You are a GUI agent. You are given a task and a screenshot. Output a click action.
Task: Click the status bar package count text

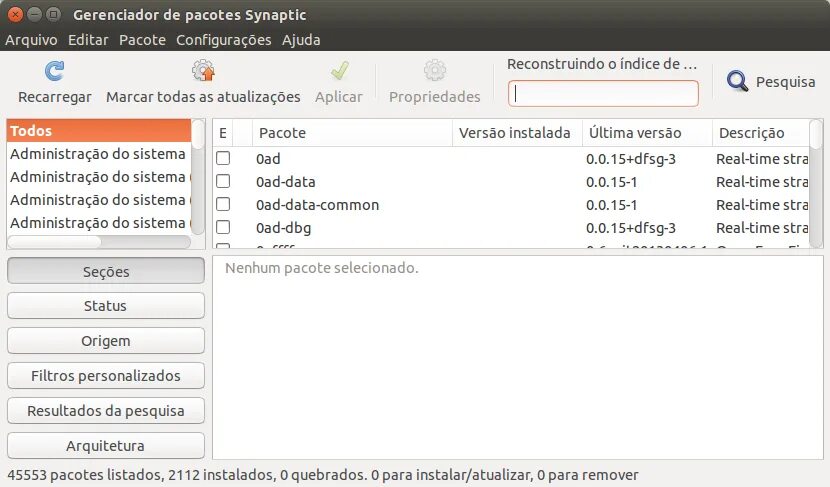point(323,475)
